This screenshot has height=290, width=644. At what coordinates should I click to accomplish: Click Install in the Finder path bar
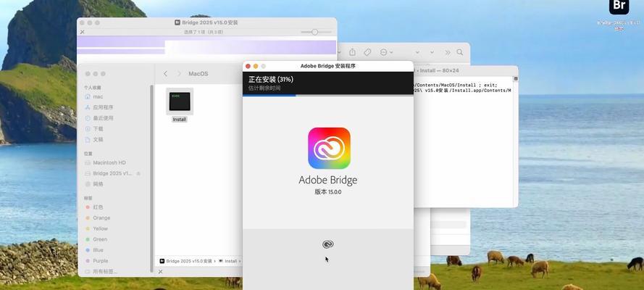pos(228,261)
